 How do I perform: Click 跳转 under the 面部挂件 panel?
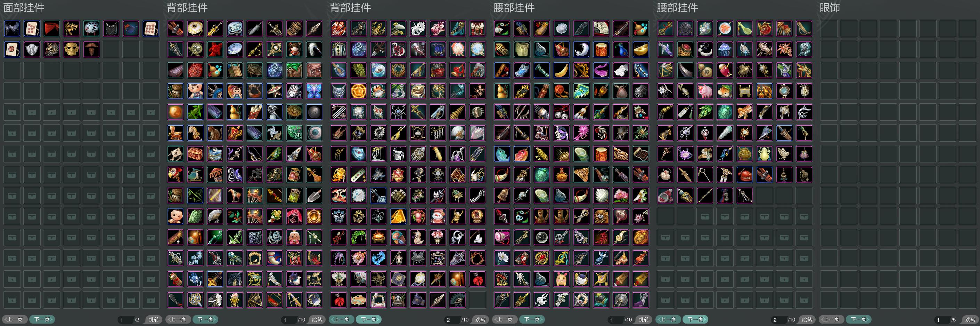coord(154,319)
